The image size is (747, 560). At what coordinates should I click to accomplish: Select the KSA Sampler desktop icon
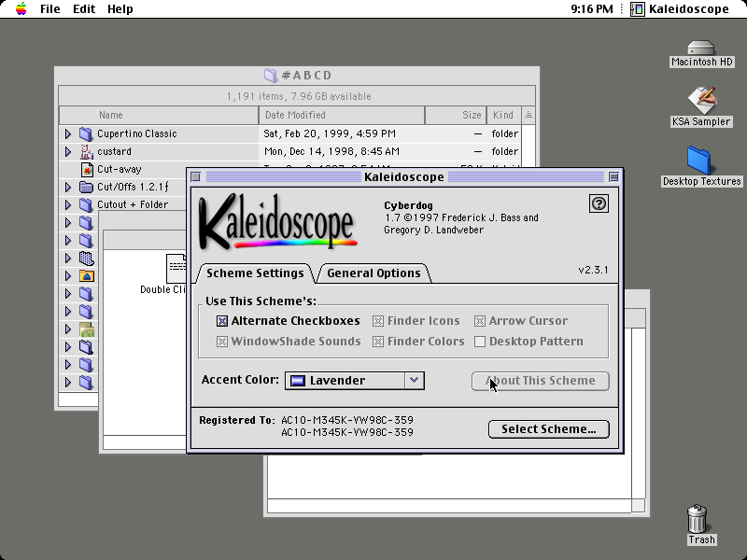coord(701,100)
